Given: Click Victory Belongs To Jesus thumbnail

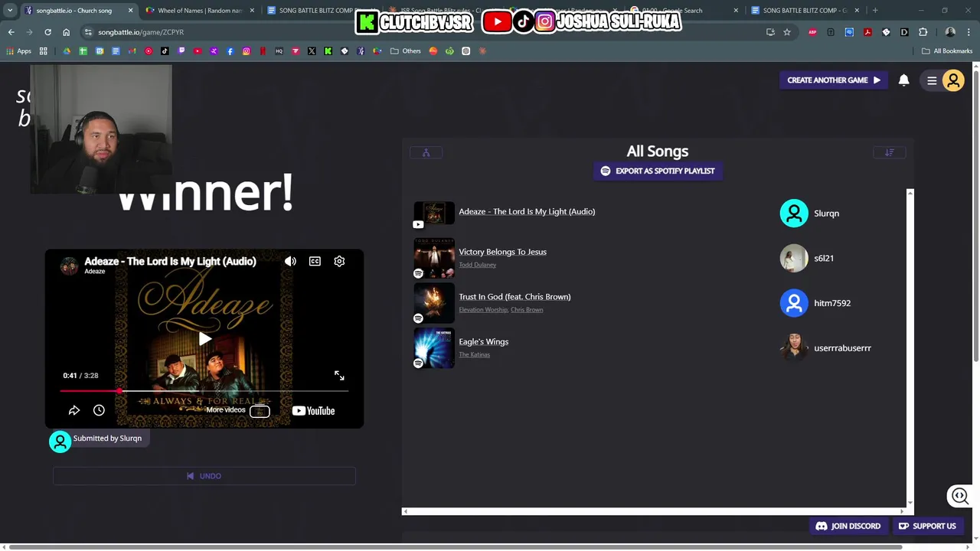Looking at the screenshot, I should pyautogui.click(x=434, y=258).
